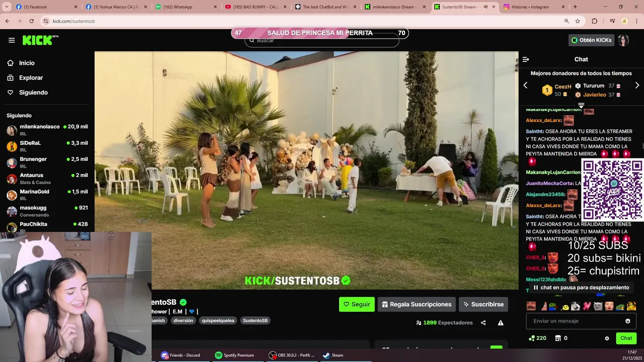Click the report warning triangle icon

(501, 323)
